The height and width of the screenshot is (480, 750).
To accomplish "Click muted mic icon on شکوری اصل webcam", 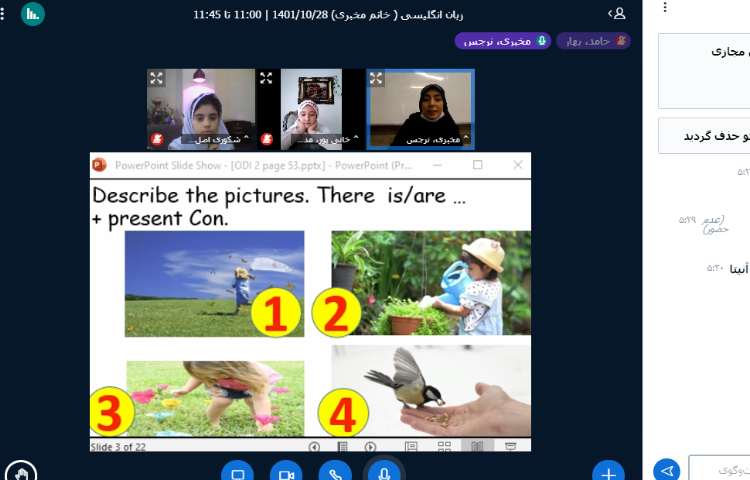I will coord(157,139).
